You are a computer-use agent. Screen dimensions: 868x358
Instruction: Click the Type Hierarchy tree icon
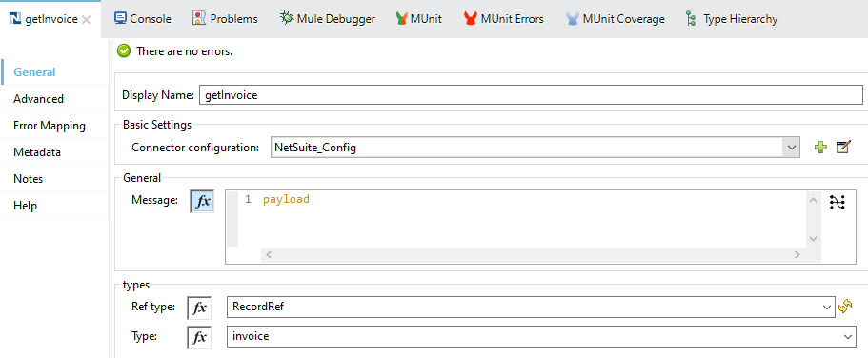pyautogui.click(x=691, y=19)
